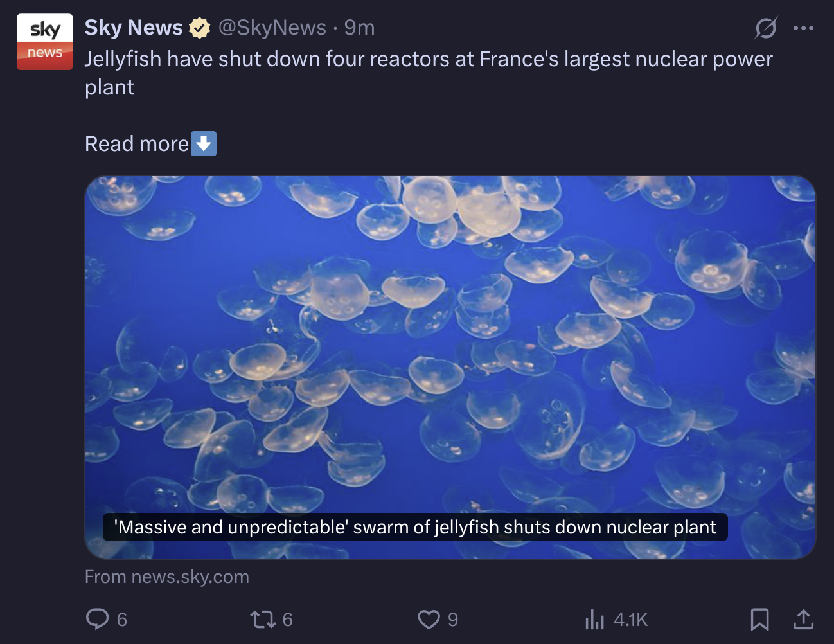The height and width of the screenshot is (644, 834).
Task: Click the 'Massive and unpredictable' headline caption
Action: pos(415,527)
